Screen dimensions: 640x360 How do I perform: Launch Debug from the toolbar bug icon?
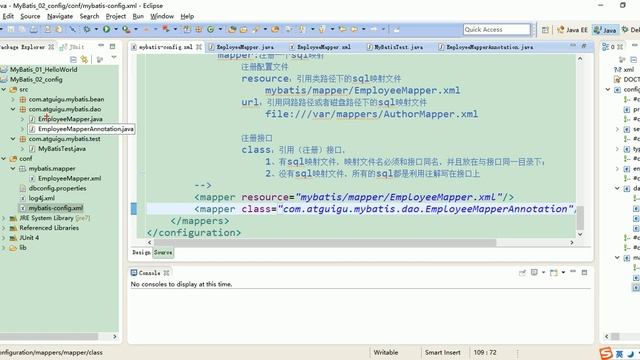pyautogui.click(x=87, y=29)
